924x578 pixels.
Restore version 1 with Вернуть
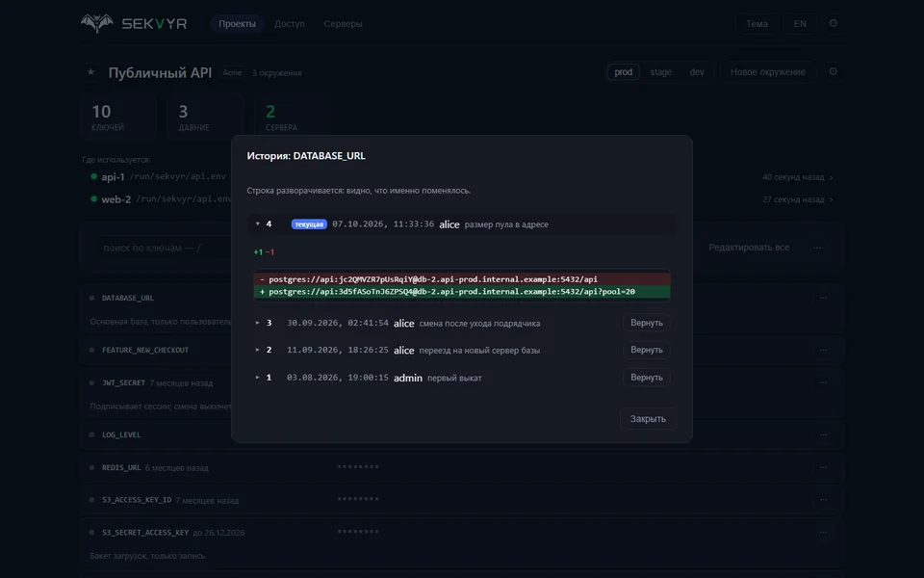[647, 378]
